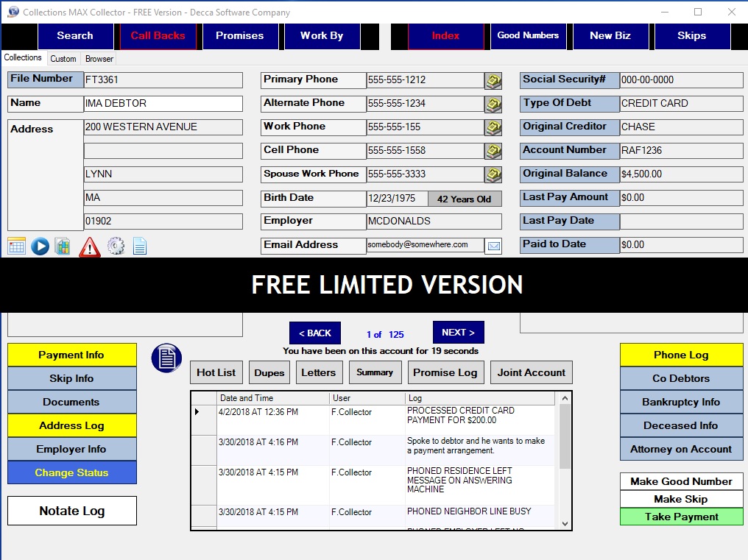Click the Take Payment button

click(x=681, y=517)
